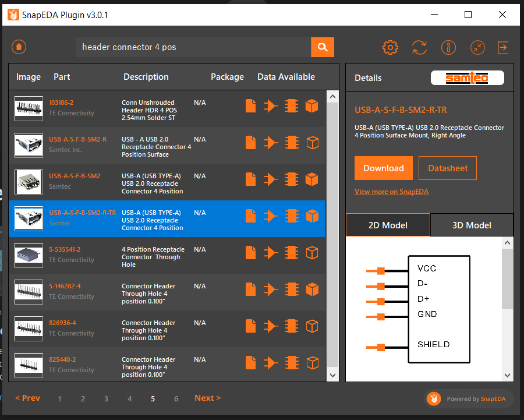Screen dimensions: 524x420
Task: Click schematic symbol icon for USB-A-S-F-B-SM2
Action: (x=270, y=179)
